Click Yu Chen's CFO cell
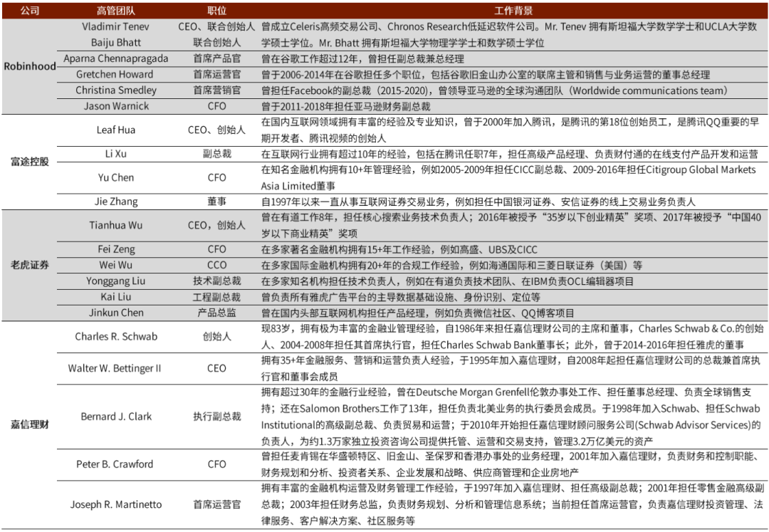 (x=216, y=177)
